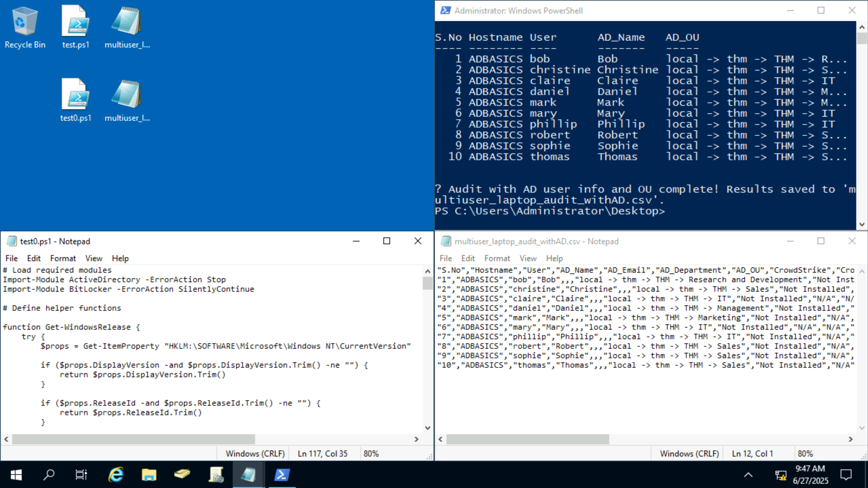868x488 pixels.
Task: Open the Format menu in test0.ps1 Notepad
Action: click(x=63, y=258)
